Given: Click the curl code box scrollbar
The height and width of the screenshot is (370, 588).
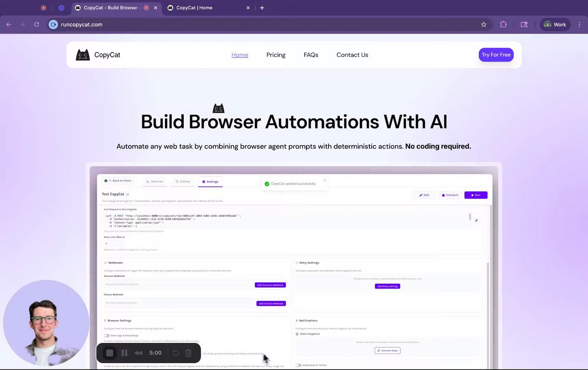Looking at the screenshot, I should click(469, 216).
